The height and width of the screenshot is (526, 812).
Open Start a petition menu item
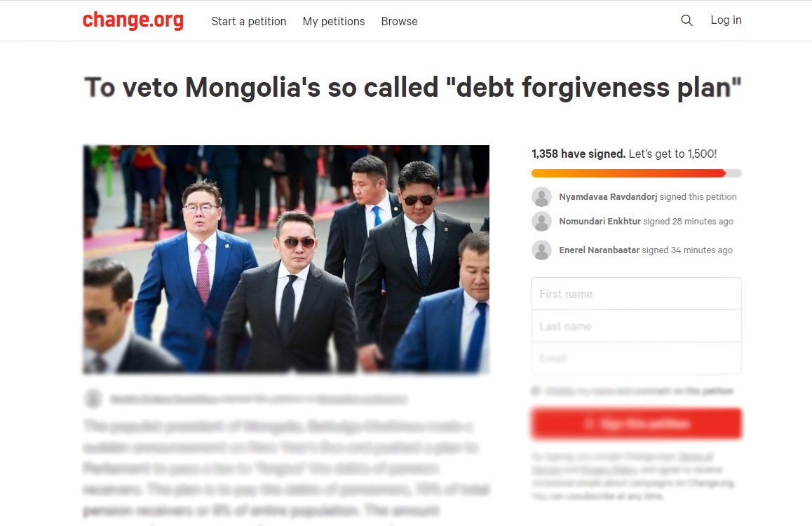[x=248, y=21]
